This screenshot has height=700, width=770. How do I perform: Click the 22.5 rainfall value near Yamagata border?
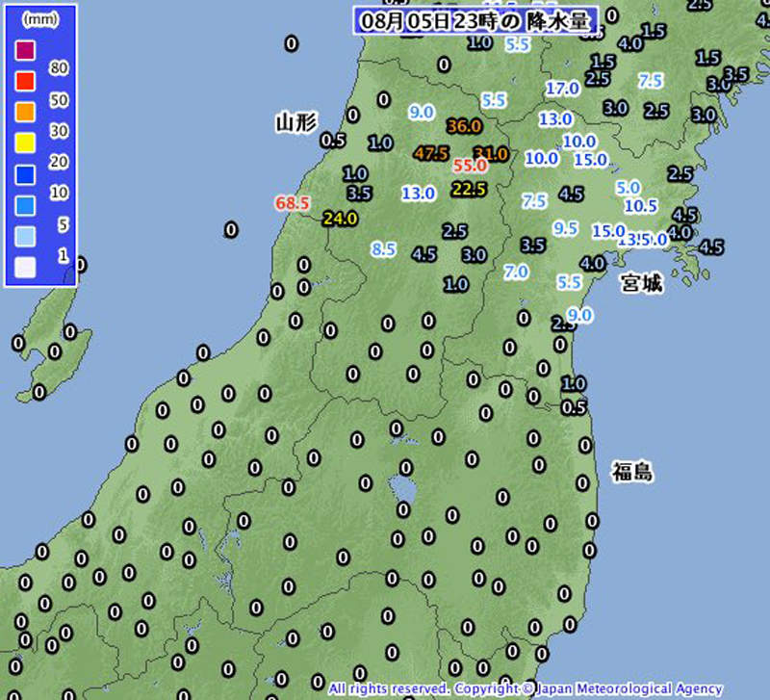[x=467, y=190]
